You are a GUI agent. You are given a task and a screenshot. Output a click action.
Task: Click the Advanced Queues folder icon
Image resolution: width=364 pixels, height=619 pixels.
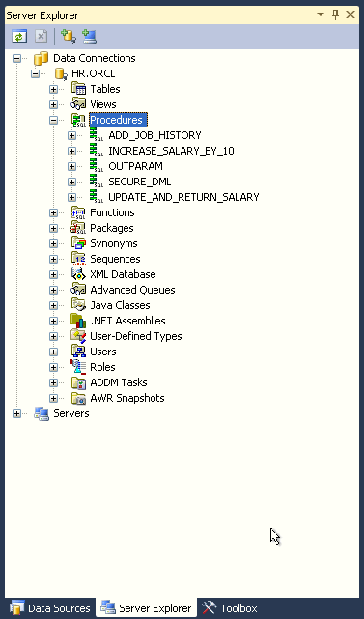pyautogui.click(x=78, y=290)
